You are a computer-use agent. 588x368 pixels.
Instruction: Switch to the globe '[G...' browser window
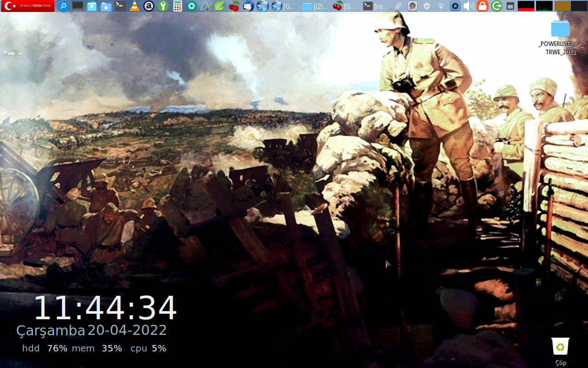click(284, 6)
